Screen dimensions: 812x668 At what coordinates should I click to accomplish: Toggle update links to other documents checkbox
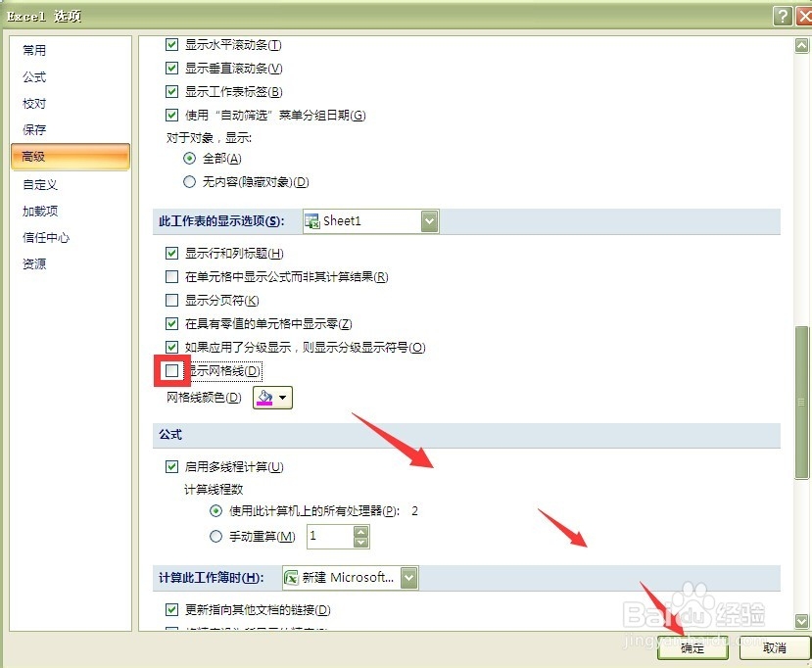[172, 610]
